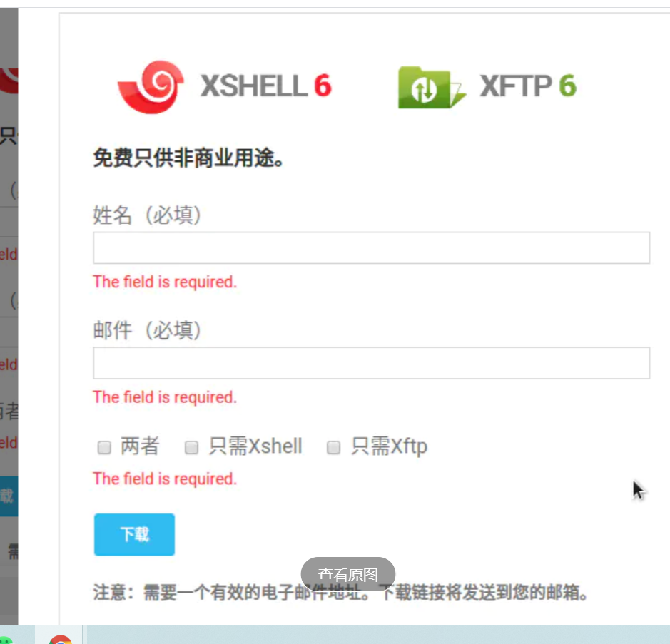Viewport: 670px width, 644px height.
Task: Click the 查看原图 overlay button
Action: click(x=347, y=574)
